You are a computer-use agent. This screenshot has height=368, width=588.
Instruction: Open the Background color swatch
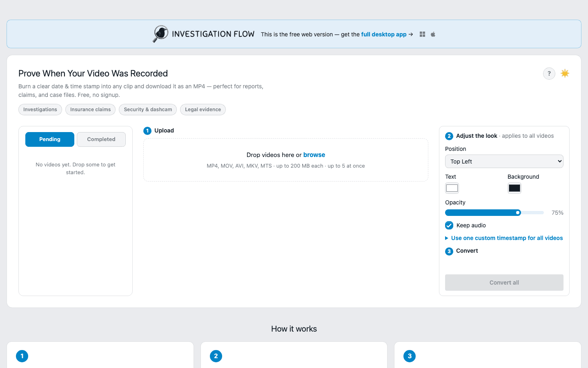click(514, 188)
